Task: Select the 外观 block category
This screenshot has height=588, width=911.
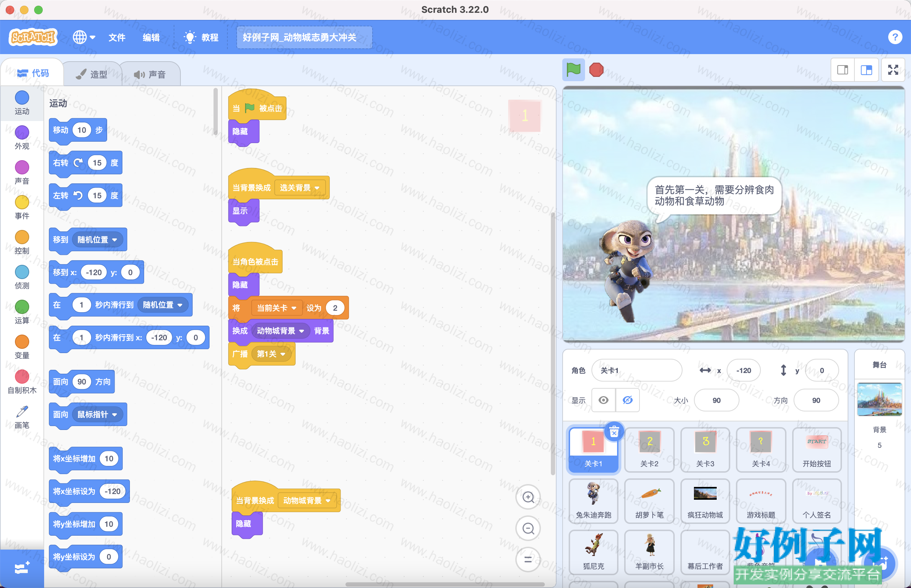Action: click(22, 138)
